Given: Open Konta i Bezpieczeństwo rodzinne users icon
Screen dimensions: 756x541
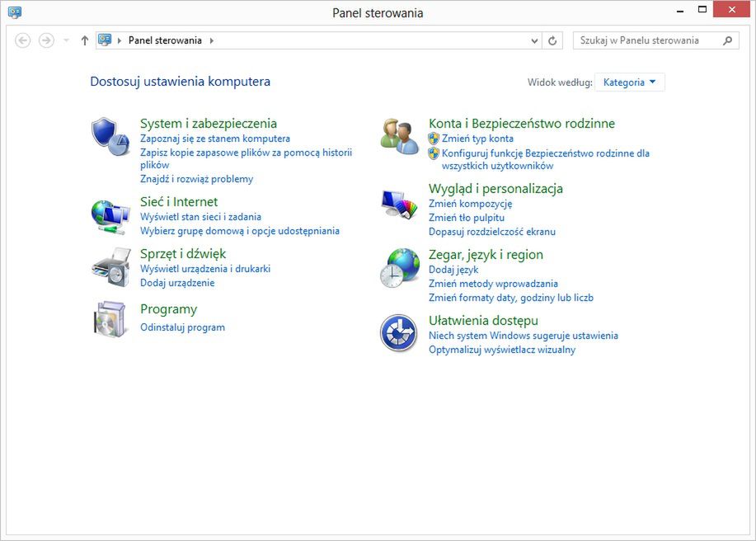Looking at the screenshot, I should (x=400, y=136).
